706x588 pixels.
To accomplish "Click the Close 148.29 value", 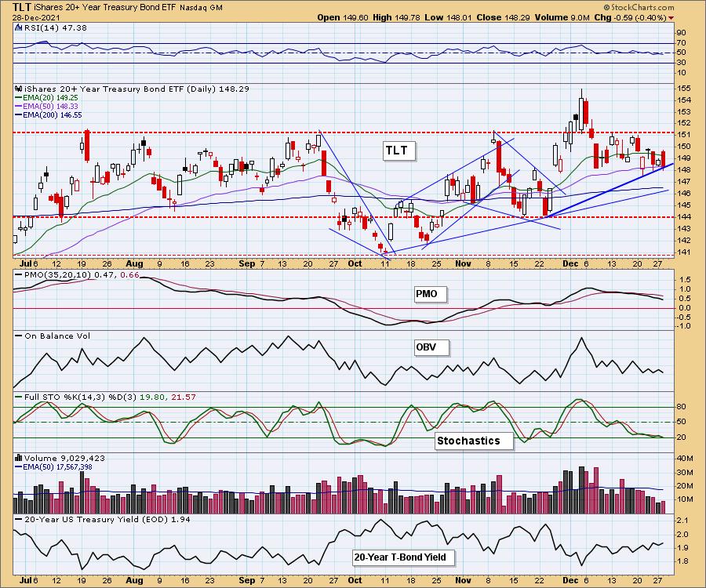I will point(504,17).
